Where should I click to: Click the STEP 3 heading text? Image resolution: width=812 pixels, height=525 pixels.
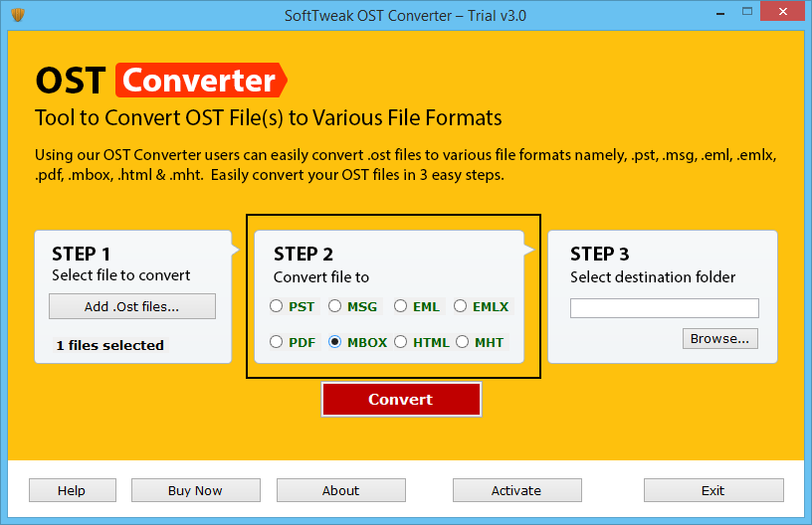click(600, 254)
